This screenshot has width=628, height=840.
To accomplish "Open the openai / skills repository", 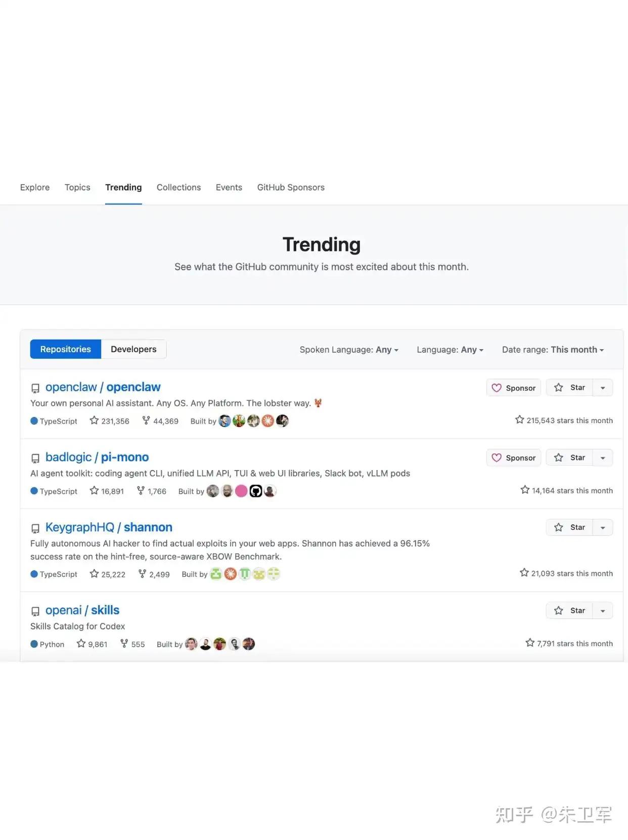I will (x=82, y=610).
